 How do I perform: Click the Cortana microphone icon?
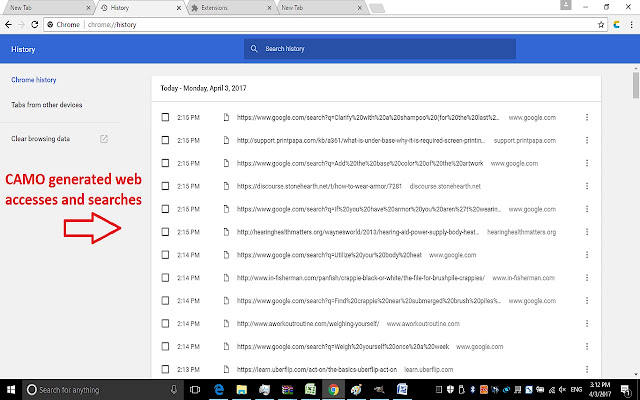pyautogui.click(x=173, y=389)
